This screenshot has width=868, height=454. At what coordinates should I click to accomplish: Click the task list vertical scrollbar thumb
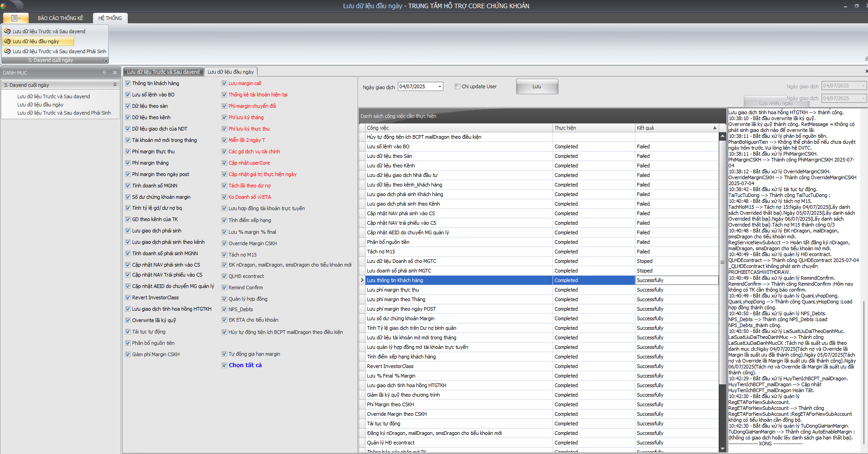722,262
